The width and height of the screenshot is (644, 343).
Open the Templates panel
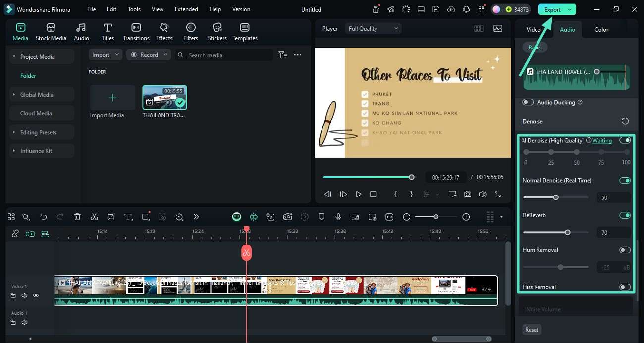click(x=245, y=32)
